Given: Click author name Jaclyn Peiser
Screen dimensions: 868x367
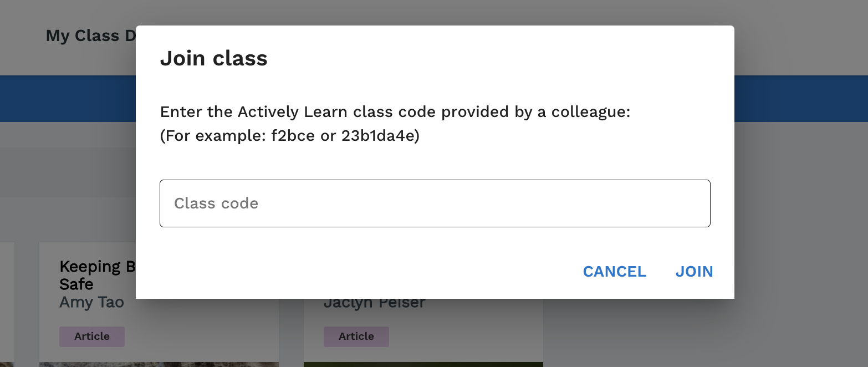Looking at the screenshot, I should click(x=374, y=304).
